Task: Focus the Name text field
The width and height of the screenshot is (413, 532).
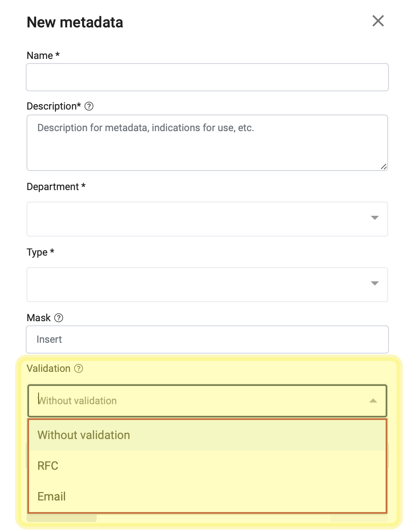Action: [207, 77]
